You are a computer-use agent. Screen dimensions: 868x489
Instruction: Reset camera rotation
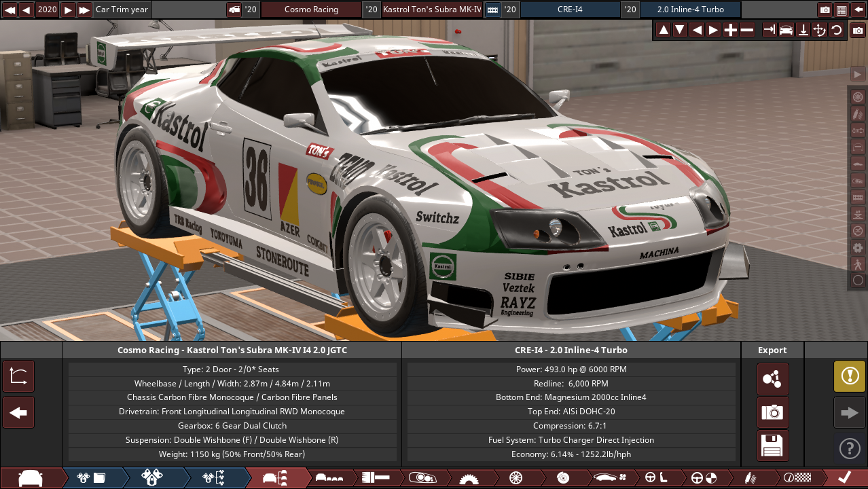(837, 30)
